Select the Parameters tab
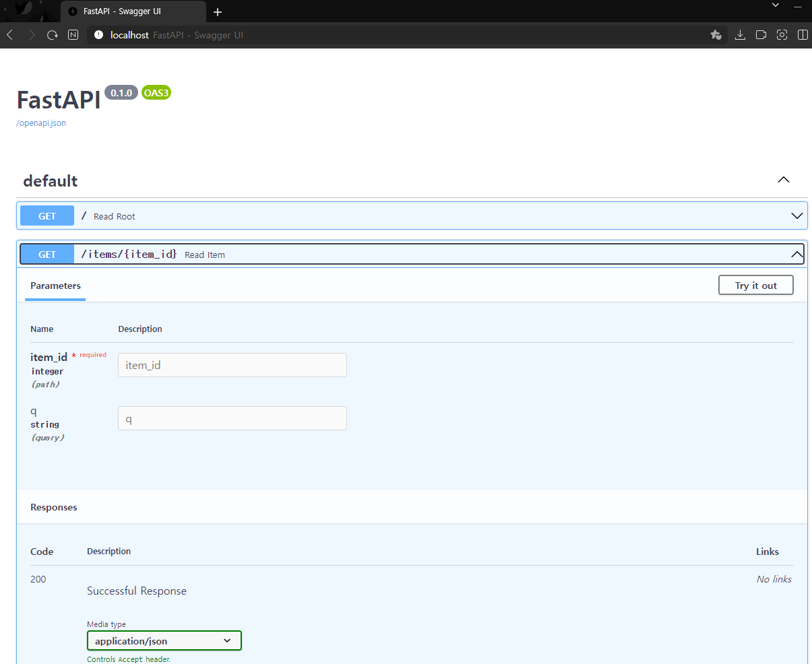 coord(55,286)
